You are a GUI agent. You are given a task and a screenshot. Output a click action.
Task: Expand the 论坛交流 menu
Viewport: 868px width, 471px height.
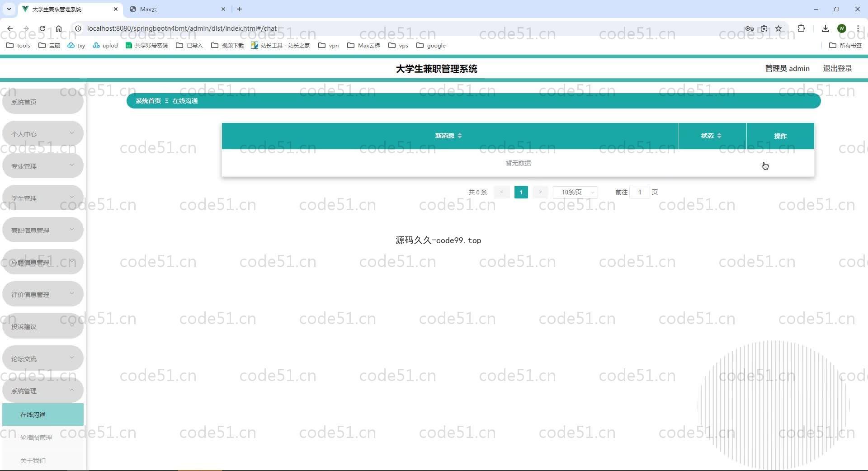tap(43, 358)
